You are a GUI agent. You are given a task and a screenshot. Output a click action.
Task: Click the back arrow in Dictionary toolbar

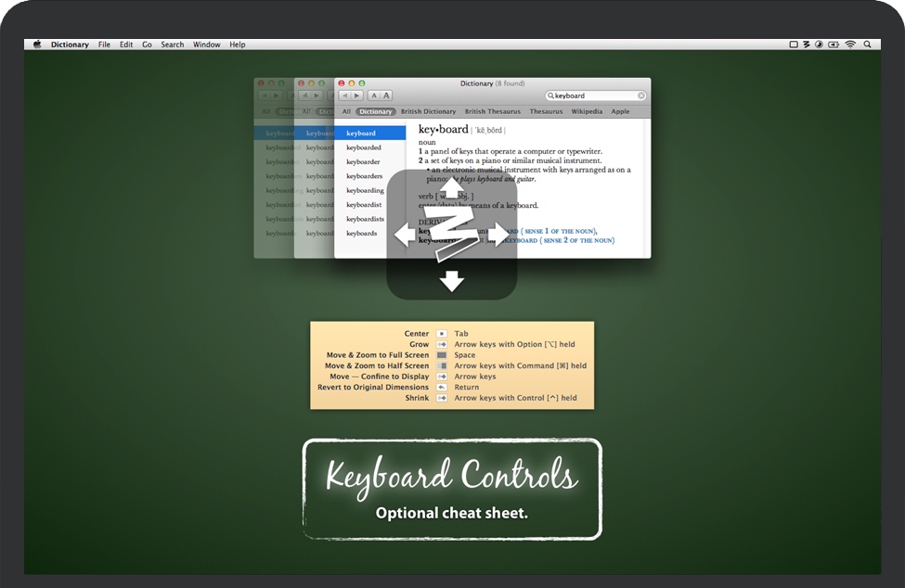[344, 96]
